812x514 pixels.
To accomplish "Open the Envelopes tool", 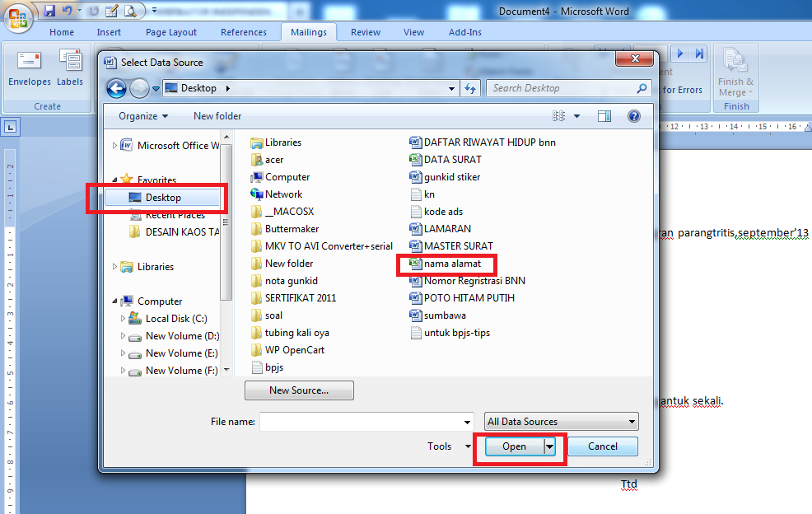I will 29,66.
